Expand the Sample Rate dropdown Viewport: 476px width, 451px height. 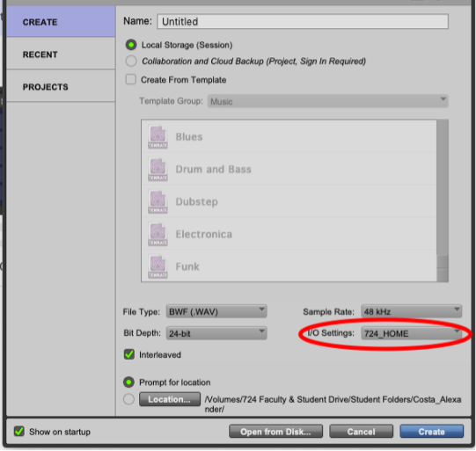pos(412,311)
